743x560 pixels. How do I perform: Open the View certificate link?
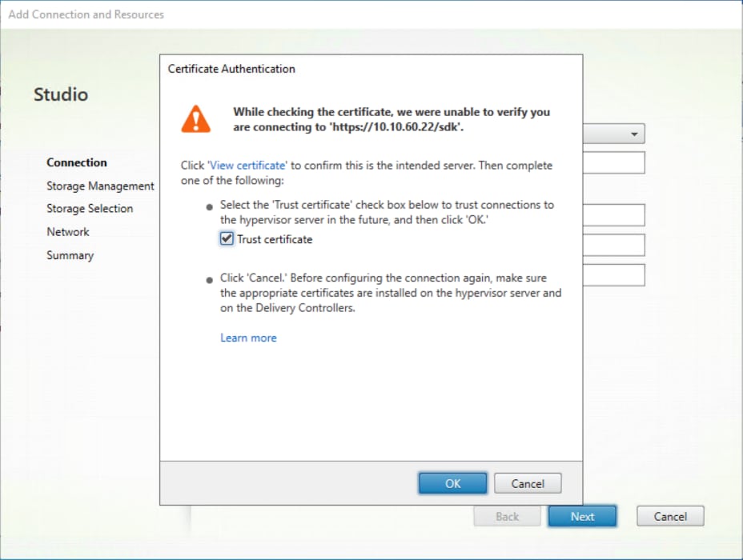point(247,166)
